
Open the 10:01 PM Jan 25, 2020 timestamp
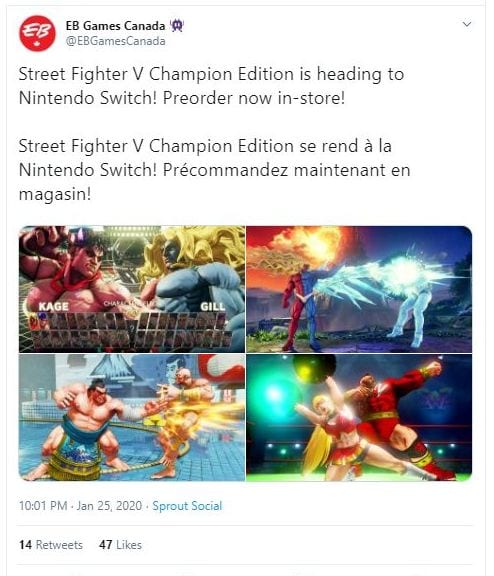click(80, 506)
